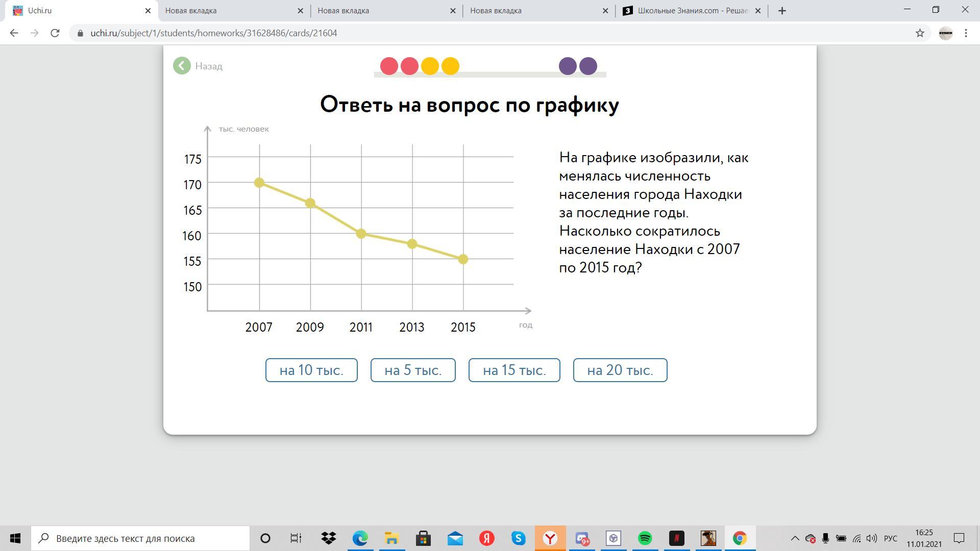Bookmark this page with star icon
The width and height of the screenshot is (980, 551).
(920, 33)
